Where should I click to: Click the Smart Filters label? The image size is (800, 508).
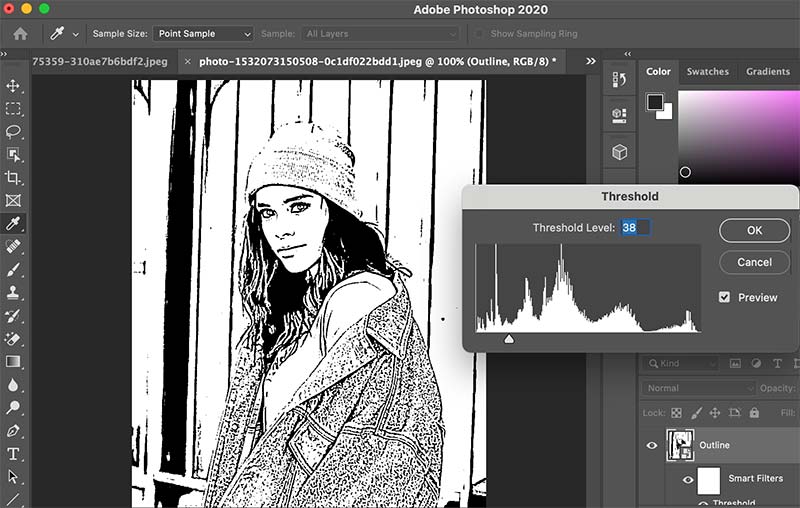[756, 478]
